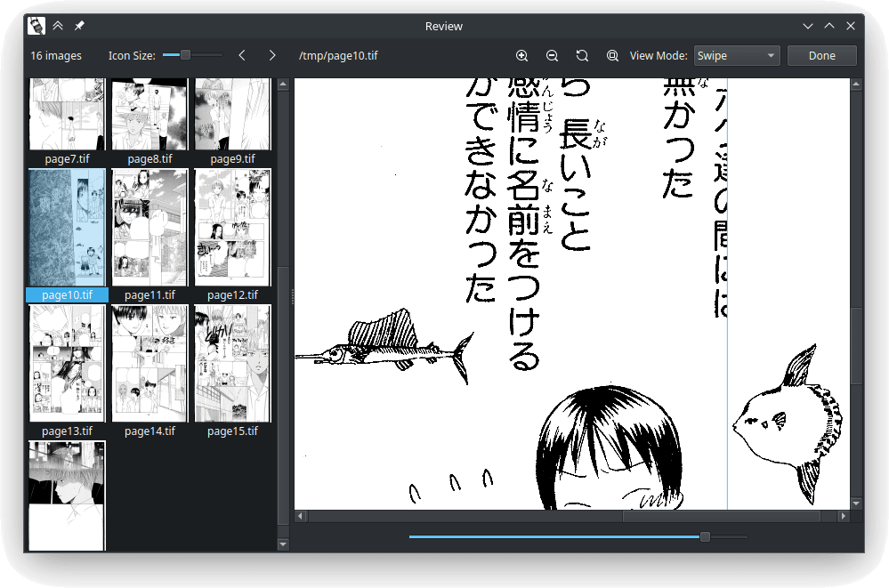
Task: Click the 'page14.tif' file name label
Action: click(150, 431)
